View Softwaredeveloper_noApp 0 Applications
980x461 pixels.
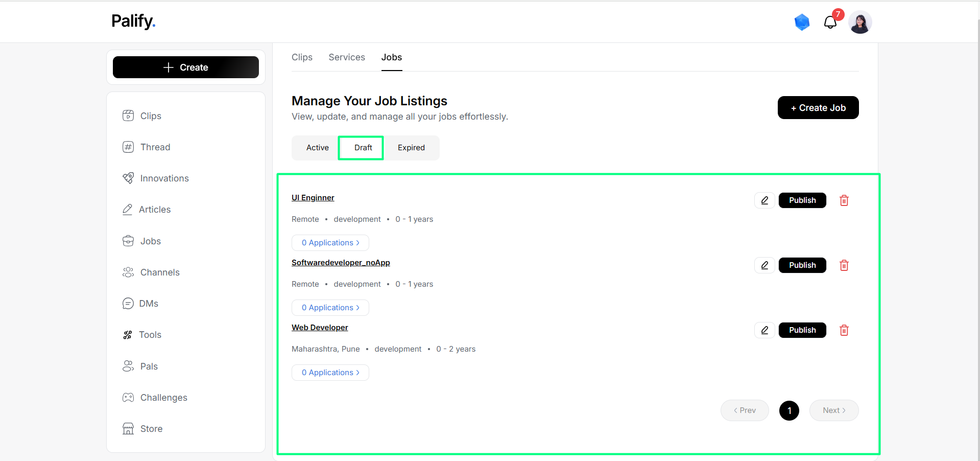[330, 308]
